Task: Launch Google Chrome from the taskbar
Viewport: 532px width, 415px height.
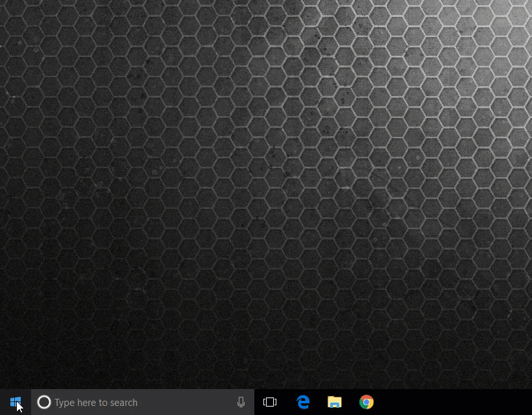Action: click(x=367, y=402)
